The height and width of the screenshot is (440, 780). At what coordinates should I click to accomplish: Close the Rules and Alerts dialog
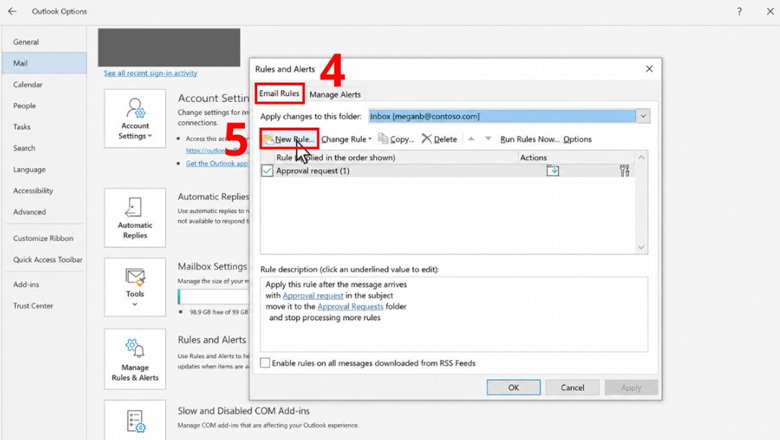pyautogui.click(x=649, y=69)
